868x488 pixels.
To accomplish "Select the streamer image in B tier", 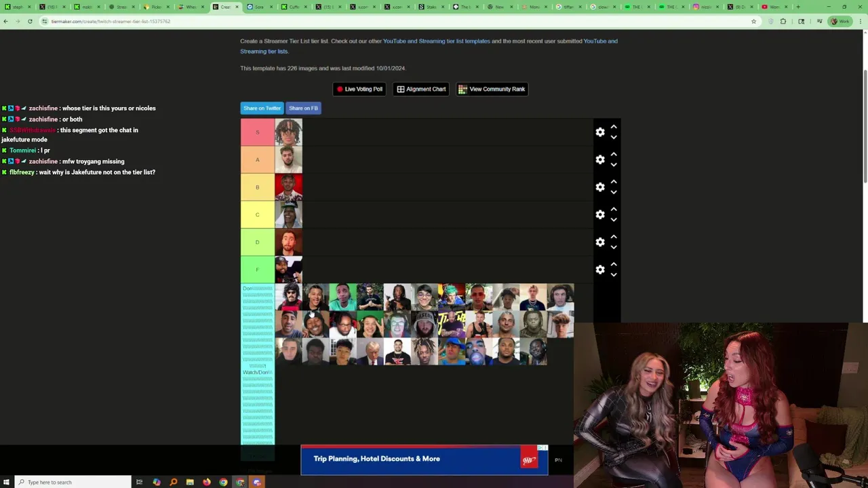I will pyautogui.click(x=288, y=187).
